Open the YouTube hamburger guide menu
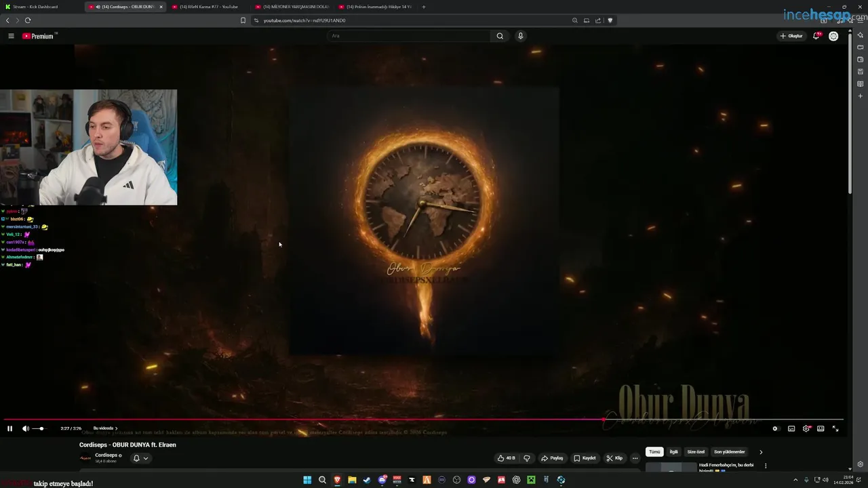This screenshot has height=488, width=868. point(11,36)
